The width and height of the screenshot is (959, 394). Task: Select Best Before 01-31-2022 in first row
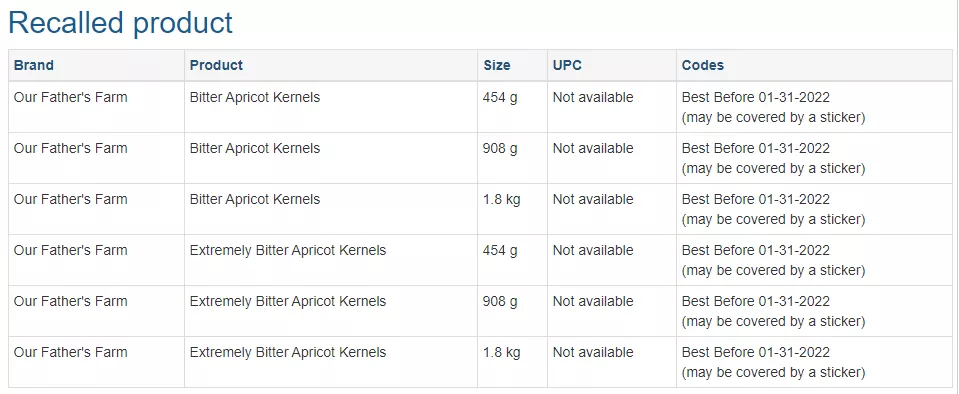click(756, 97)
